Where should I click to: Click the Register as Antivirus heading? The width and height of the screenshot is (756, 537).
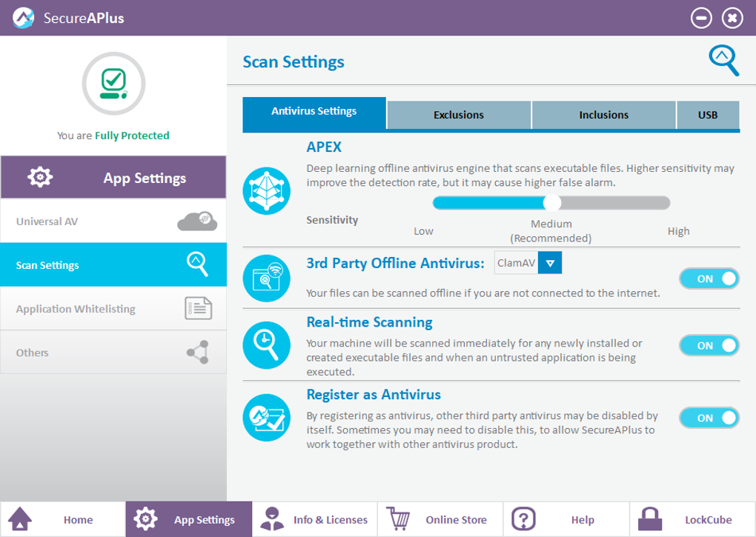(374, 395)
